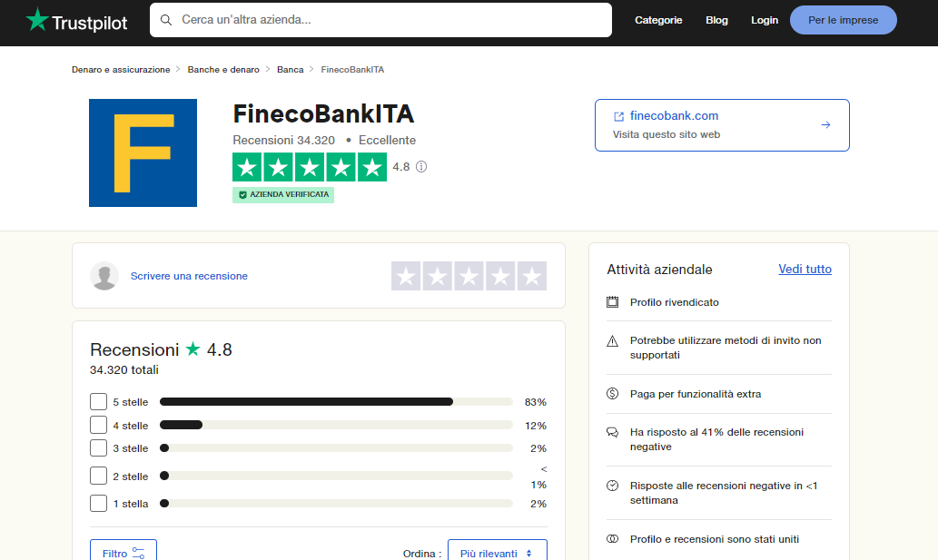938x560 pixels.
Task: Open the Categorie menu
Action: (x=658, y=20)
